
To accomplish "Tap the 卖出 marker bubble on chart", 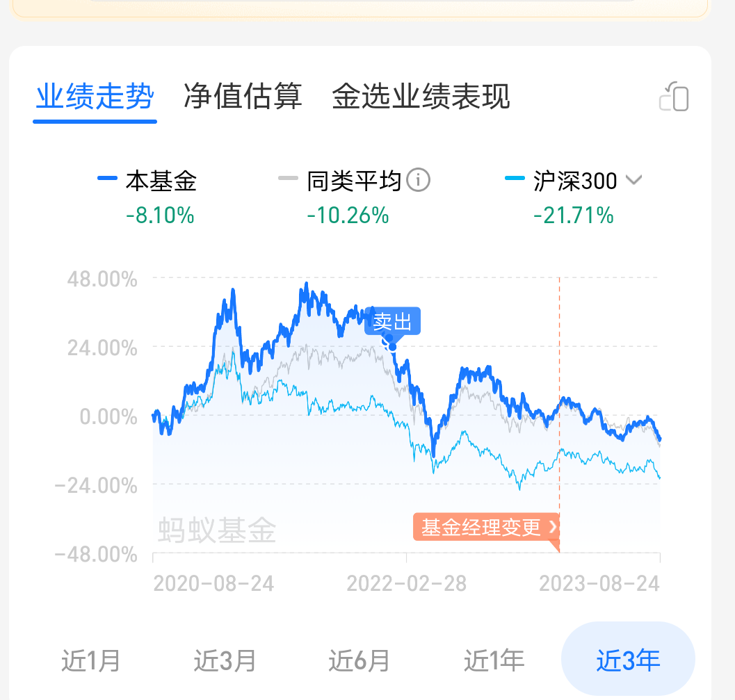I will tap(393, 321).
